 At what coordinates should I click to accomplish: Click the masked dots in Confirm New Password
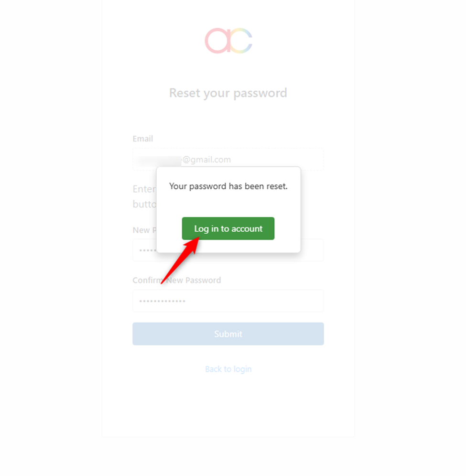[162, 301]
